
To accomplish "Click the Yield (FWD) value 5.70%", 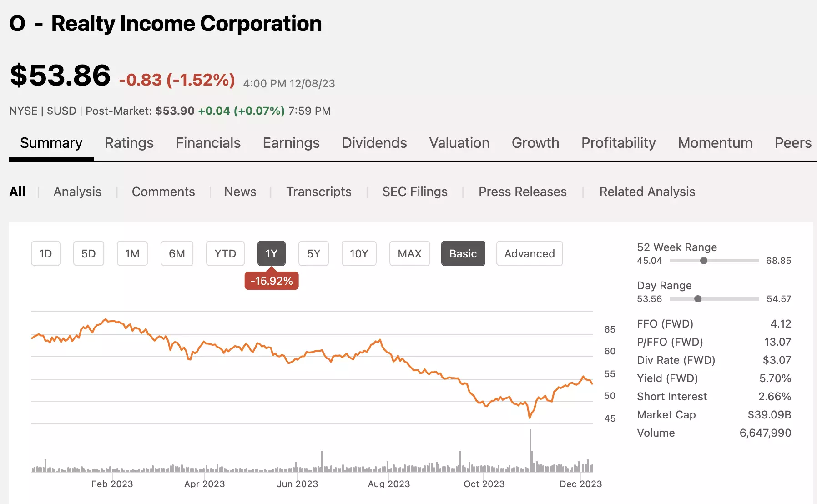I will tap(775, 378).
